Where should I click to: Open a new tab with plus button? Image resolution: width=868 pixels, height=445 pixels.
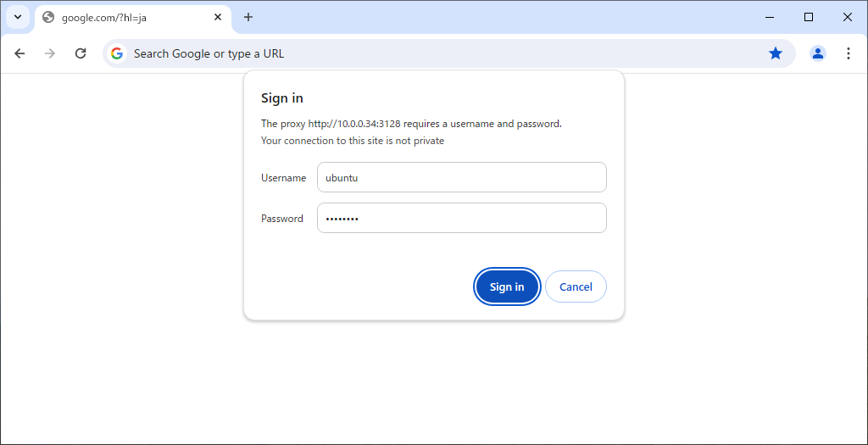[248, 17]
